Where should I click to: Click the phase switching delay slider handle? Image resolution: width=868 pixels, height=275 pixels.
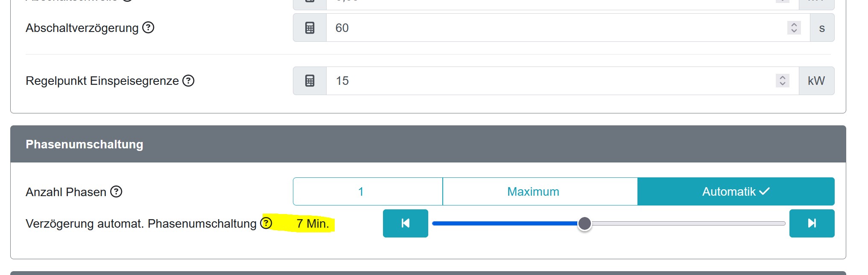pos(585,223)
